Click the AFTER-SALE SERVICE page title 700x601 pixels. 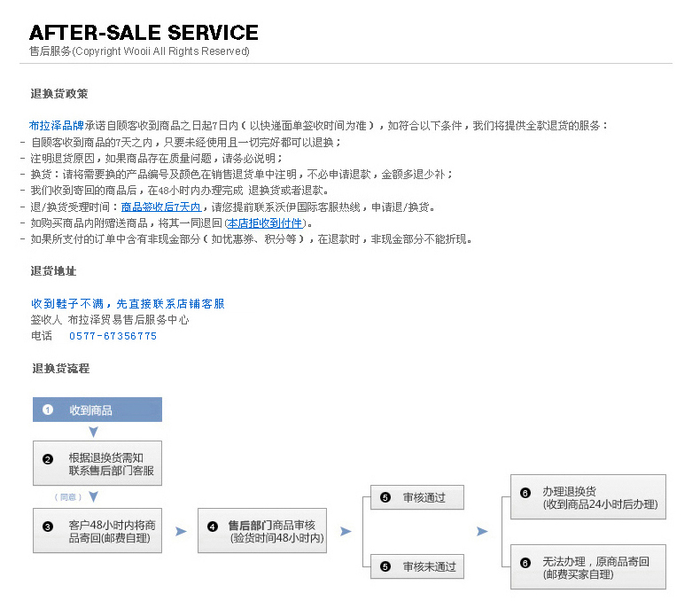click(x=144, y=33)
